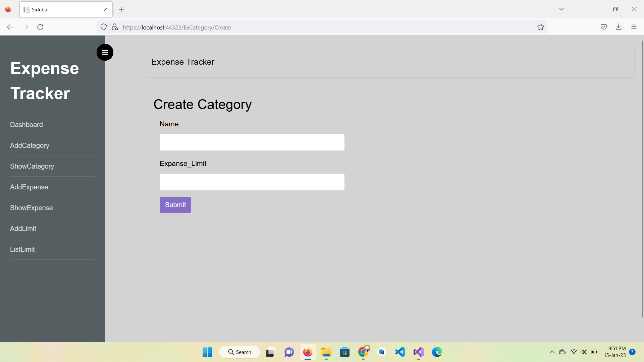Viewport: 644px width, 362px height.
Task: Click the Firefox shield tracking protection icon
Action: click(x=103, y=27)
